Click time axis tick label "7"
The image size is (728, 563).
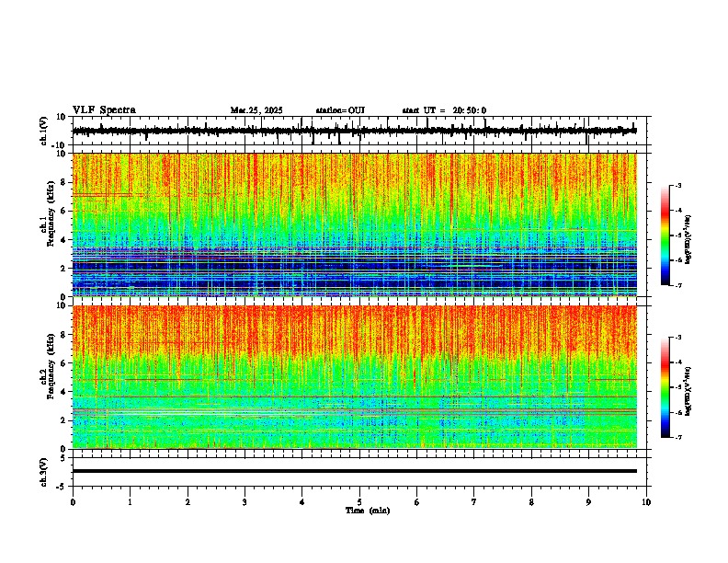tap(474, 502)
